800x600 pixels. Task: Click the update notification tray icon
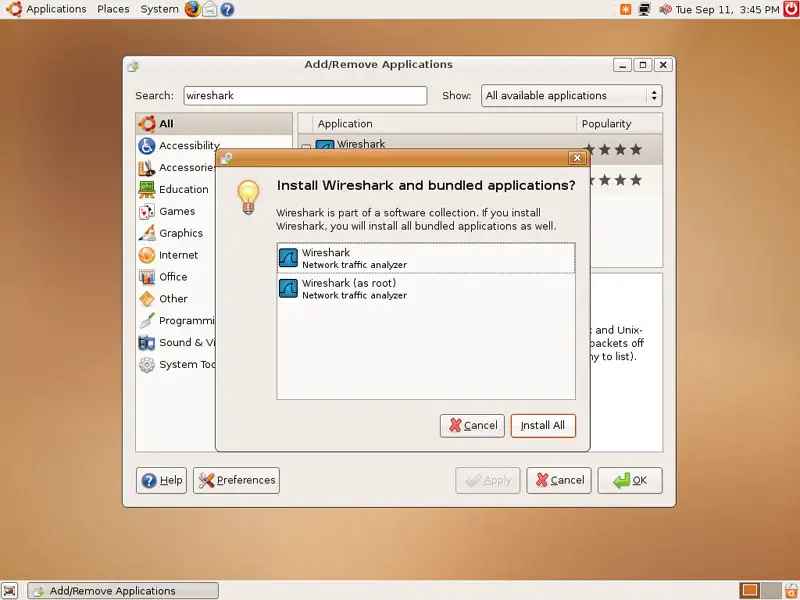[626, 9]
